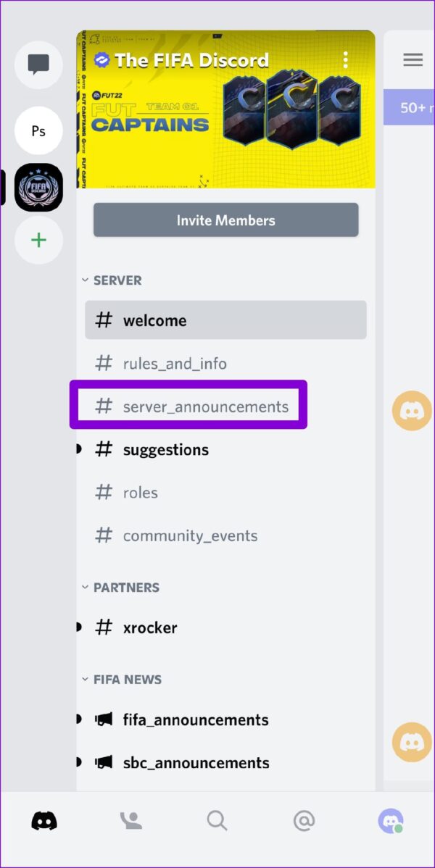Open server options three-dot menu
The width and height of the screenshot is (435, 868).
coord(345,60)
